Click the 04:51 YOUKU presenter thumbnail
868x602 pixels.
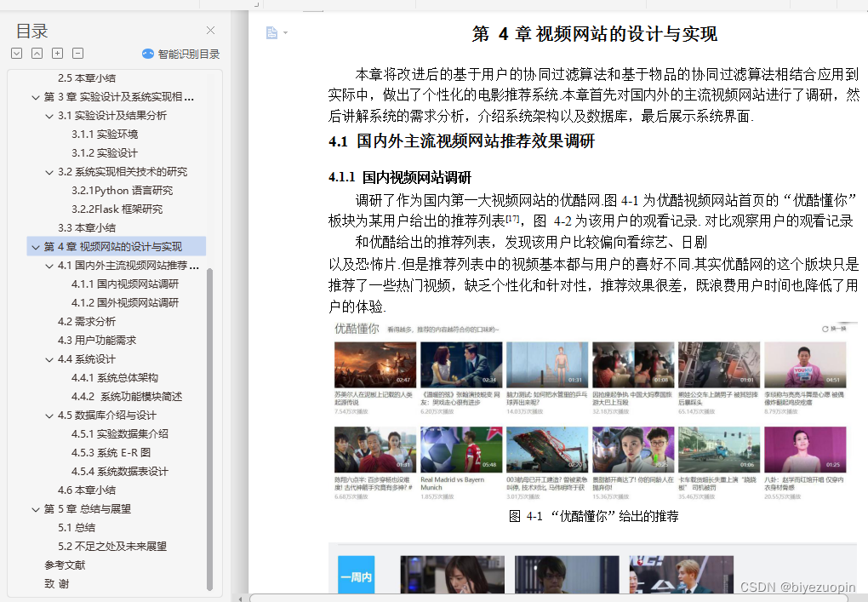click(x=805, y=364)
